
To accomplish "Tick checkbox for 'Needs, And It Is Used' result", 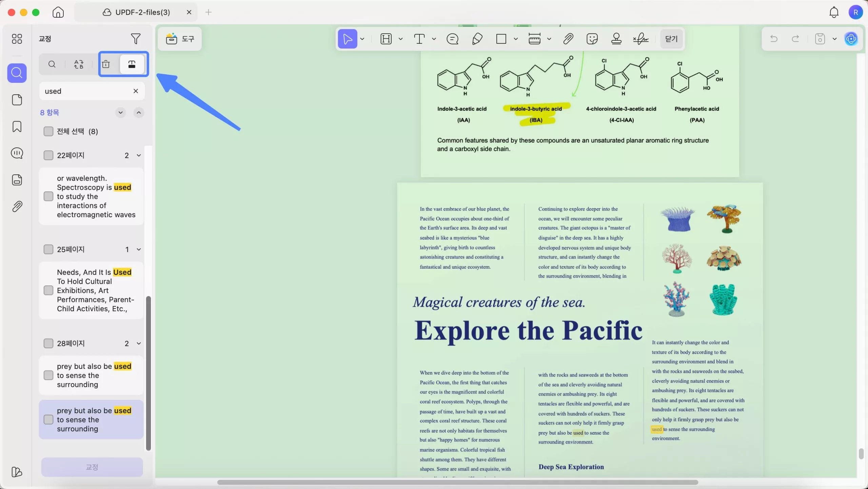I will coord(48,290).
